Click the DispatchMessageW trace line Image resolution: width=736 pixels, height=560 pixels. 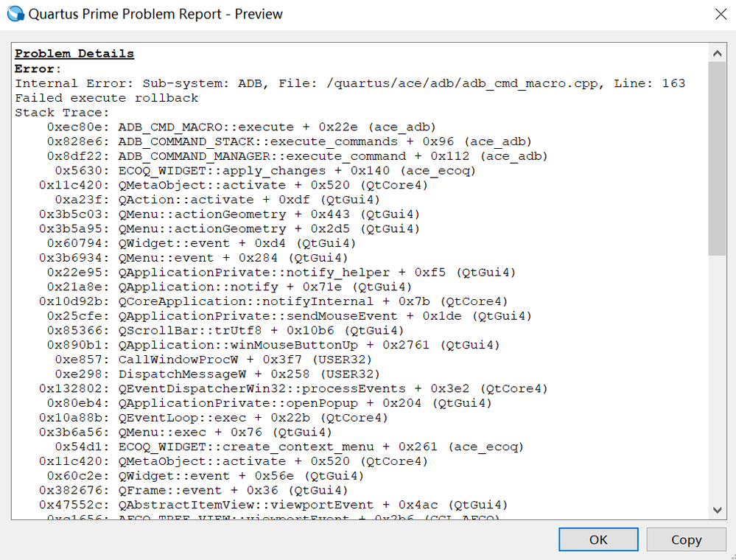click(217, 374)
